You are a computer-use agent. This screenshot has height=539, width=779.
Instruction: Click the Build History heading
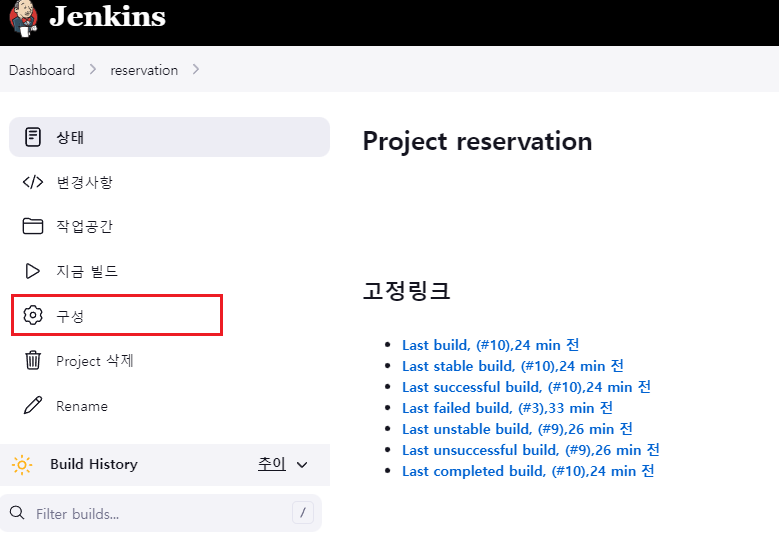pyautogui.click(x=94, y=464)
